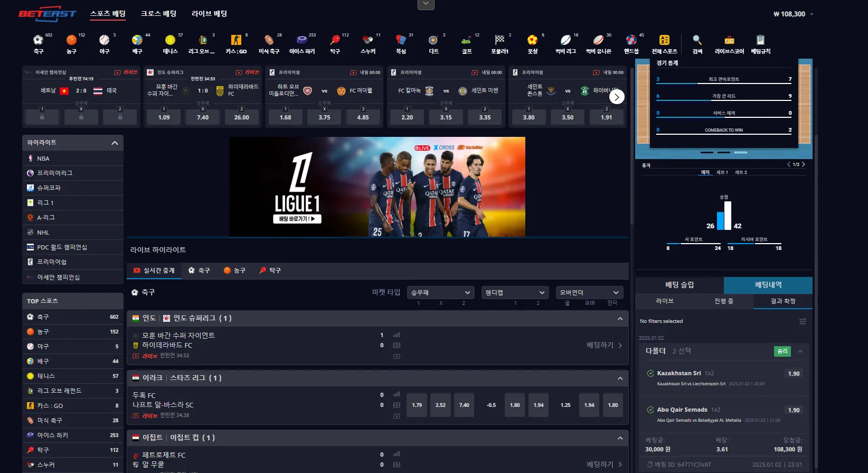This screenshot has width=868, height=473.
Task: Select the 농구 live highlights tab
Action: coord(234,271)
